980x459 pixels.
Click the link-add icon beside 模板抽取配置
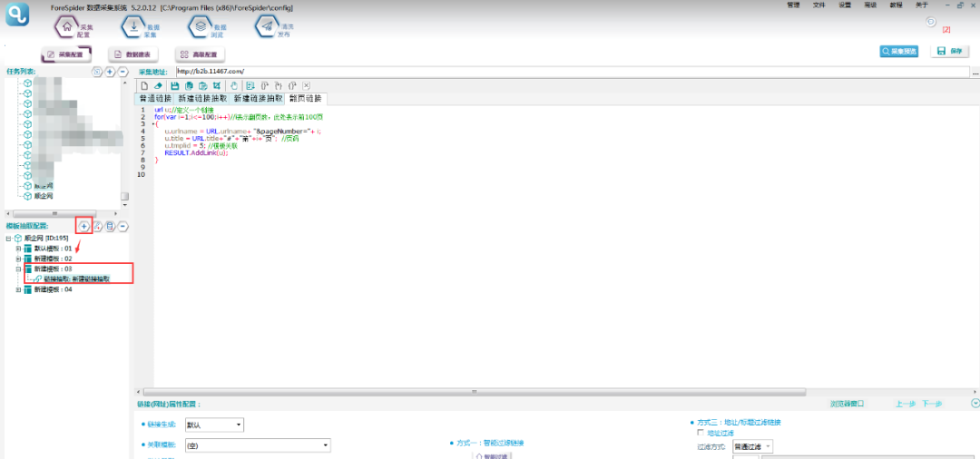[x=98, y=226]
